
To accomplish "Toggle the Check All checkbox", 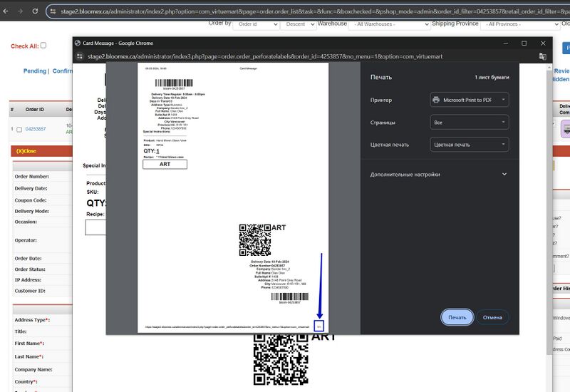I will click(x=43, y=45).
